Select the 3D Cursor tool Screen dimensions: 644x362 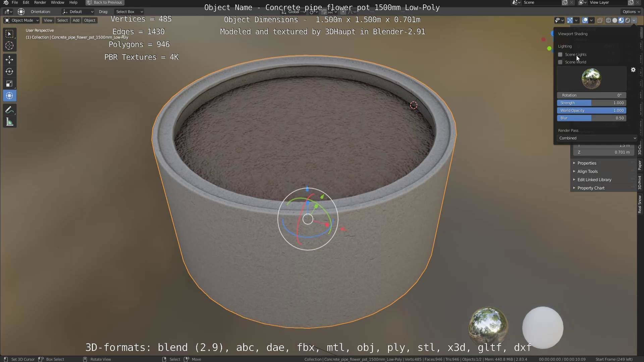[x=9, y=46]
